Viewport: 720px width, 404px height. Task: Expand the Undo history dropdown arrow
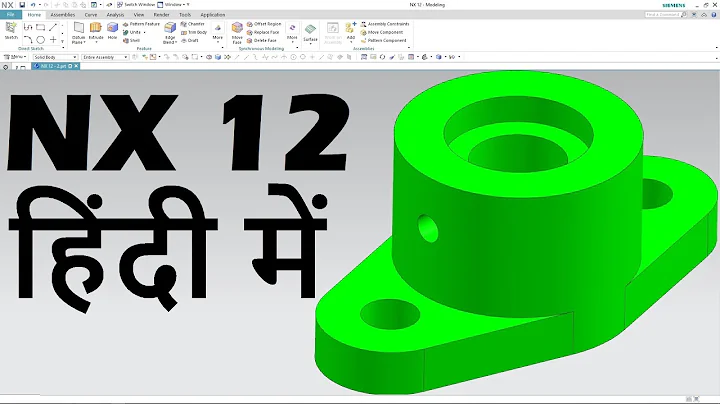point(39,5)
